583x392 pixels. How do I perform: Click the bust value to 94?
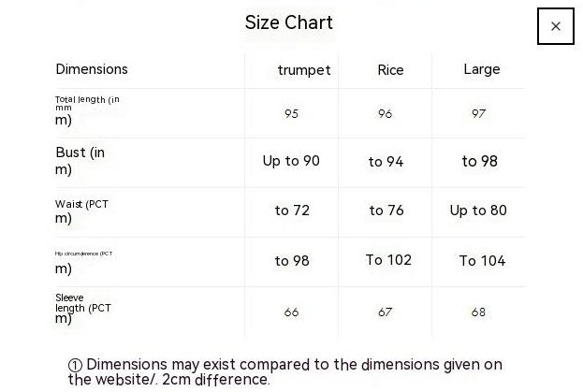[x=386, y=162]
